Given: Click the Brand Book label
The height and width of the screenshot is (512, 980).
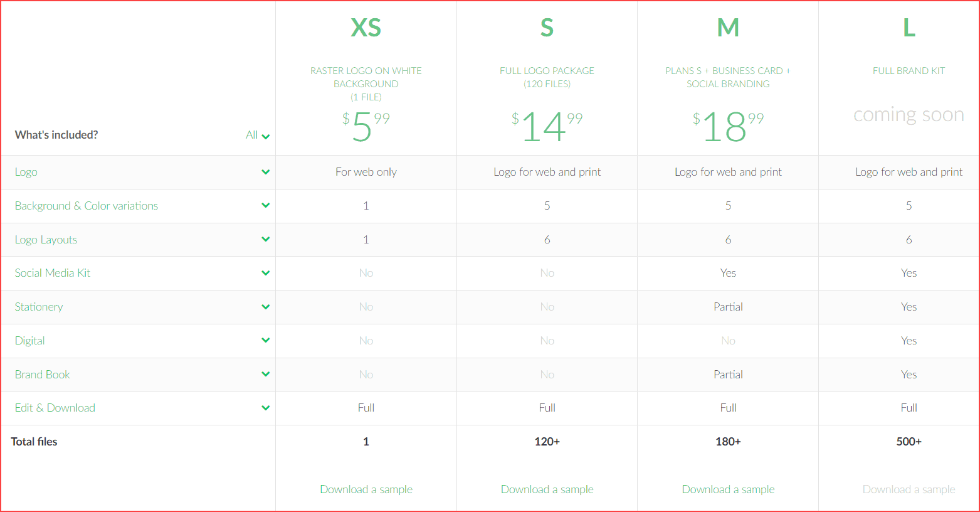Looking at the screenshot, I should 42,375.
